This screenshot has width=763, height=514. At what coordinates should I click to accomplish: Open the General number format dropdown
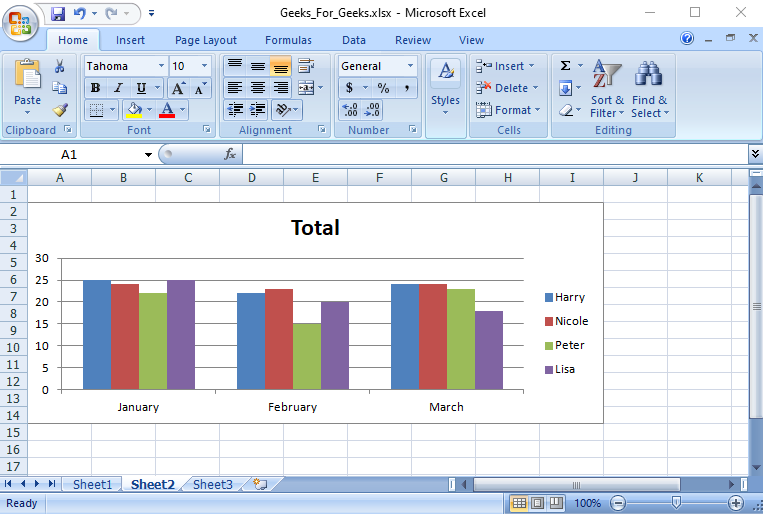(x=410, y=66)
